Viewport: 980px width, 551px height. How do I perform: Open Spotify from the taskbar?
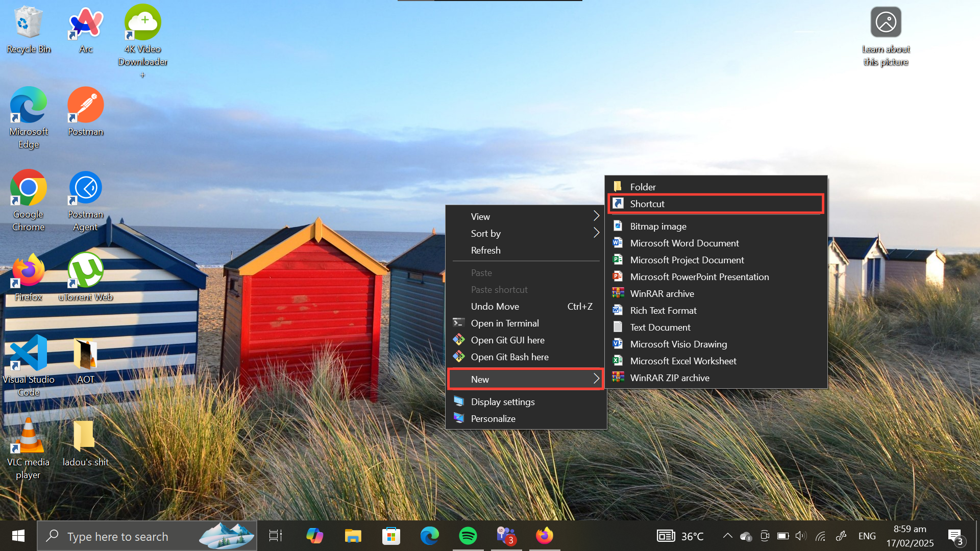pyautogui.click(x=468, y=536)
